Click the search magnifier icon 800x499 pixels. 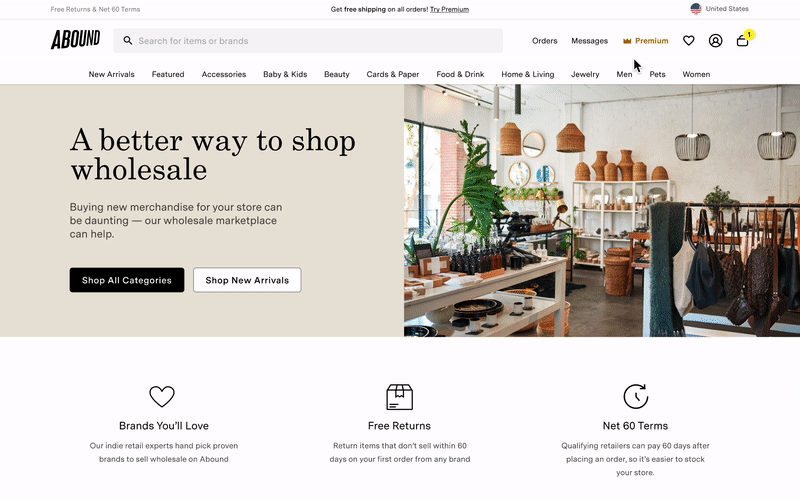(x=128, y=40)
